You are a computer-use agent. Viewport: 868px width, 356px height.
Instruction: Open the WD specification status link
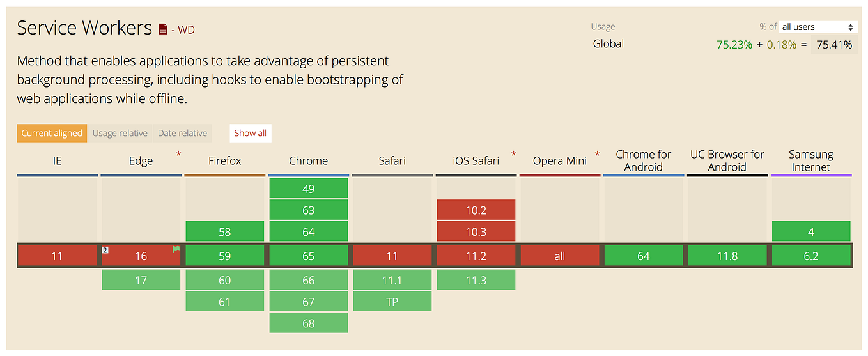tap(185, 29)
